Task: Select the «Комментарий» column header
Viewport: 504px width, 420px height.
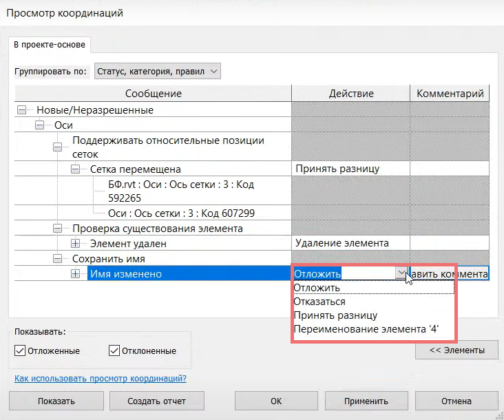Action: pyautogui.click(x=450, y=93)
